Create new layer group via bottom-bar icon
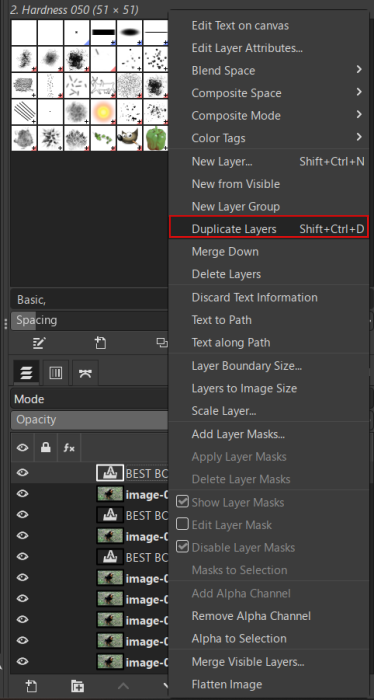Viewport: 374px width, 700px height. point(77,686)
